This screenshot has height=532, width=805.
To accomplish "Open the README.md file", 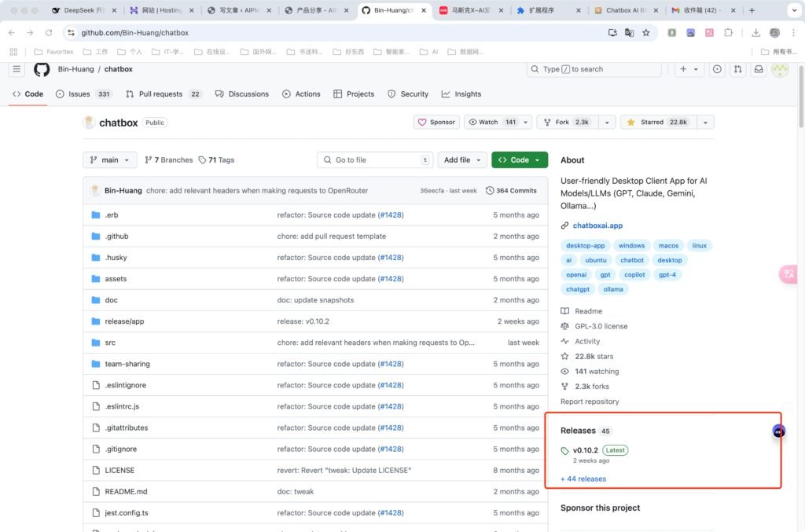I will (126, 491).
